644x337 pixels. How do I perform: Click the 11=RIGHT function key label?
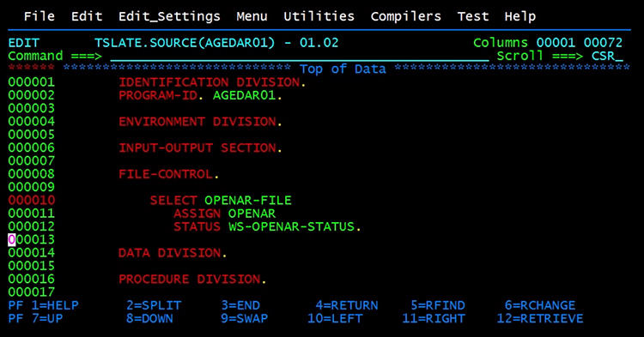(x=434, y=318)
